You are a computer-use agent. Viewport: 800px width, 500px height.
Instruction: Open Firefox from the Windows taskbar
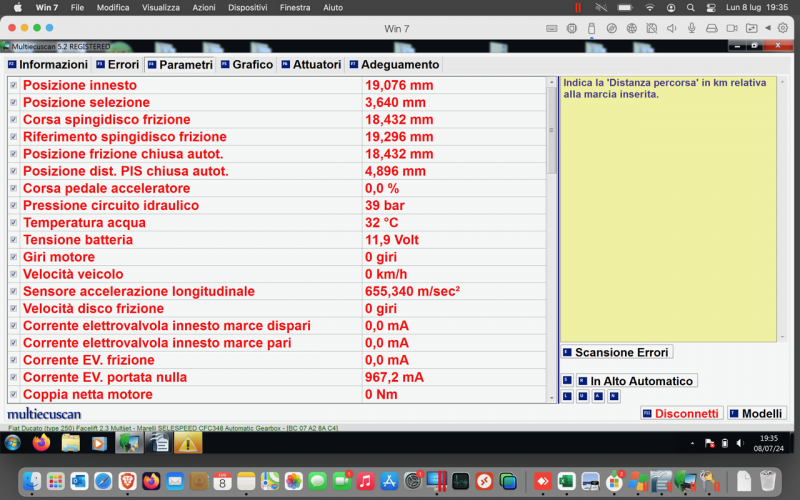coord(41,442)
